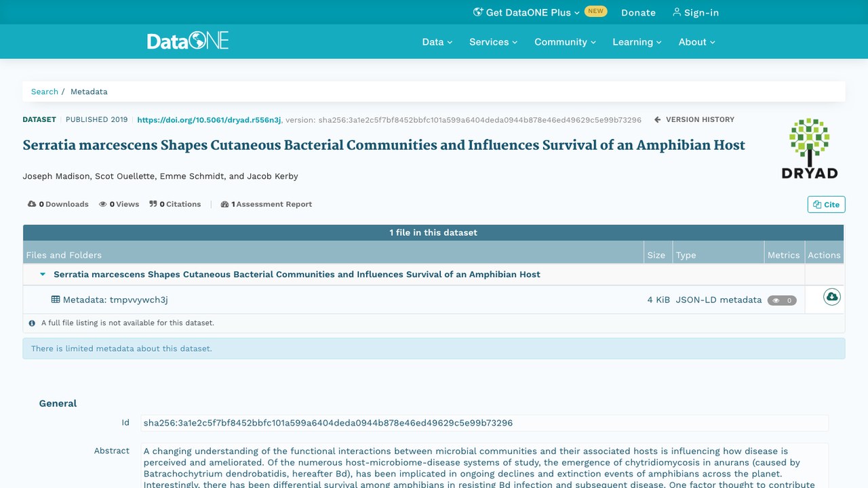Click the Donate link
This screenshot has height=488, width=868.
(x=638, y=12)
